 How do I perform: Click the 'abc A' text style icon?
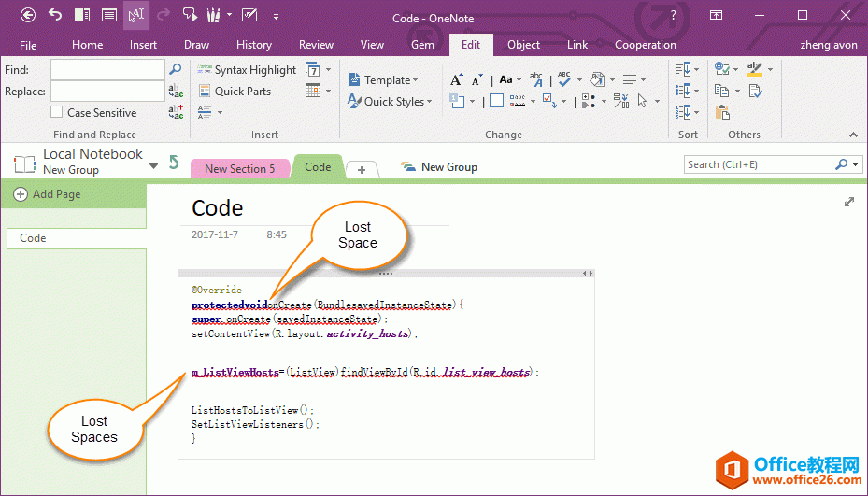pos(536,80)
